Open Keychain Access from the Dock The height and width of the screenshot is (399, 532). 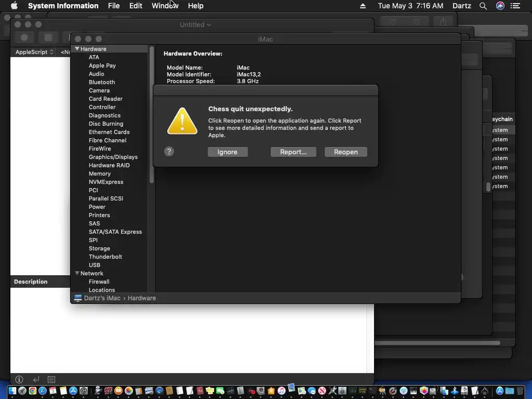pyautogui.click(x=382, y=391)
